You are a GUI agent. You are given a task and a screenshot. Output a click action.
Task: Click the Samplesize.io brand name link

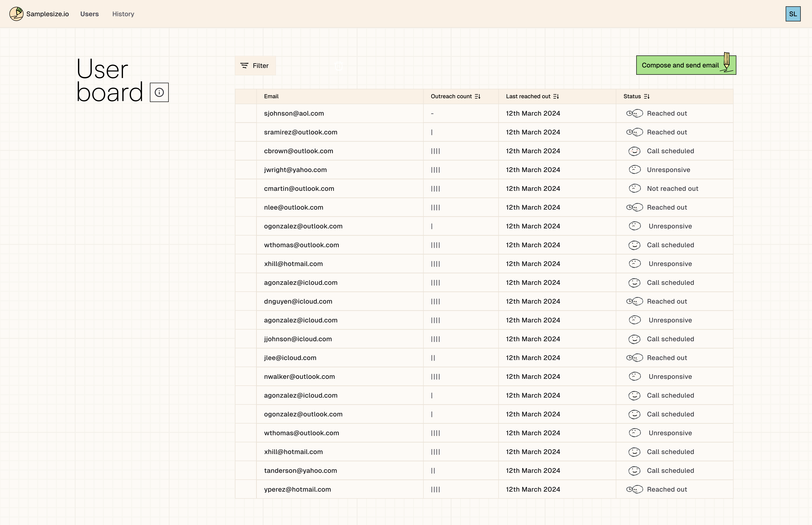pos(47,14)
